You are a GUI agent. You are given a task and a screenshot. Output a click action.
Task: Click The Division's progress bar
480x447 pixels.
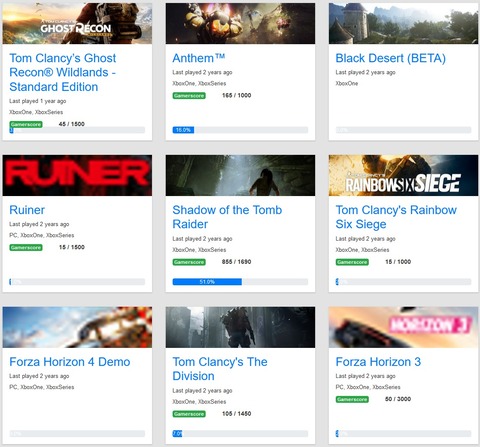[x=240, y=434]
